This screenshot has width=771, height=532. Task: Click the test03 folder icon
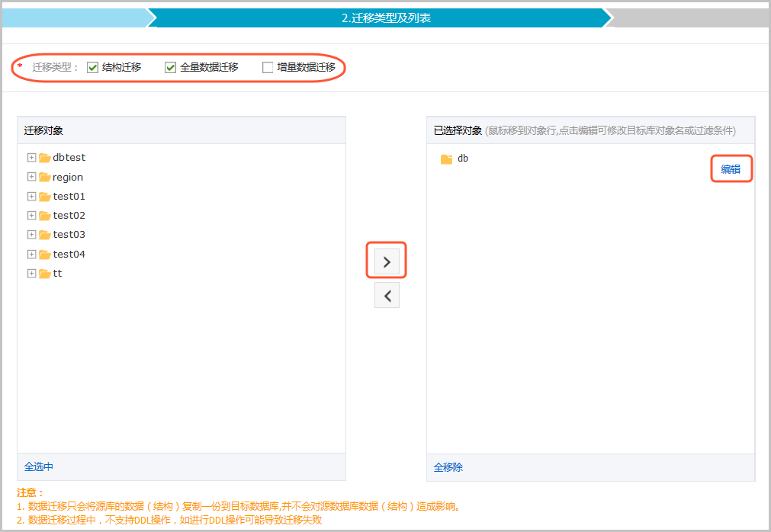pos(45,235)
